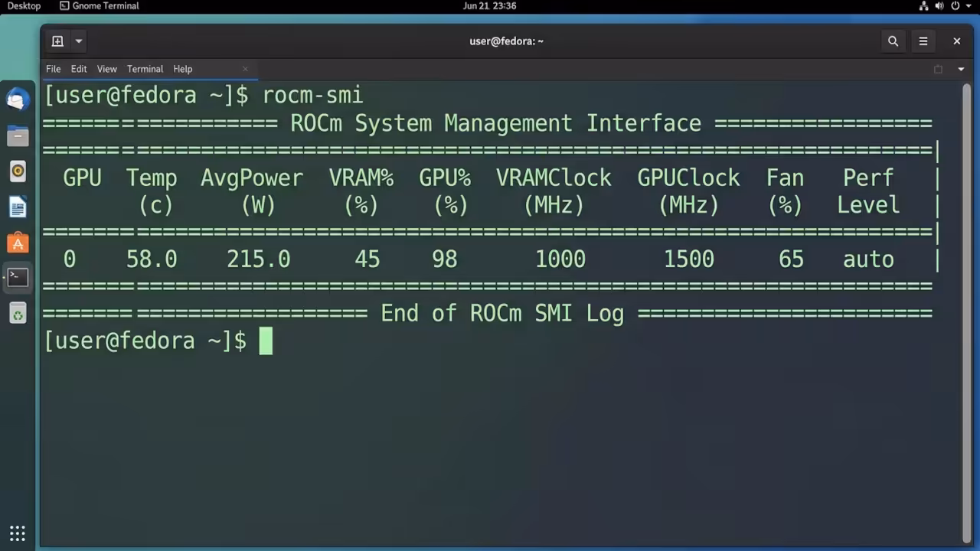Click the volume speaker tray icon
This screenshot has width=980, height=551.
pos(939,5)
